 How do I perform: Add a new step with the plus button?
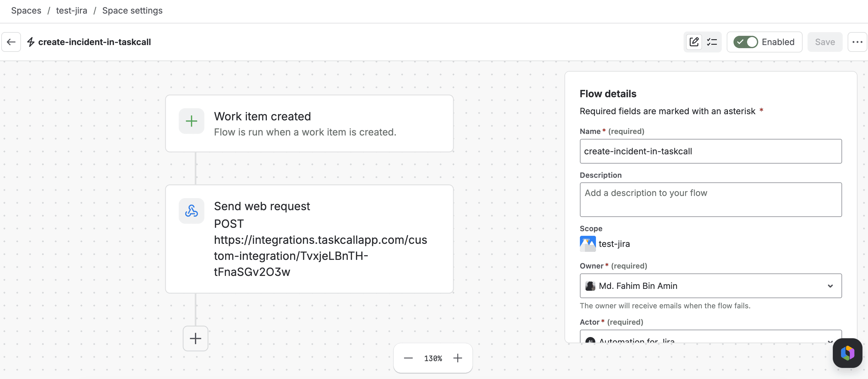point(196,338)
